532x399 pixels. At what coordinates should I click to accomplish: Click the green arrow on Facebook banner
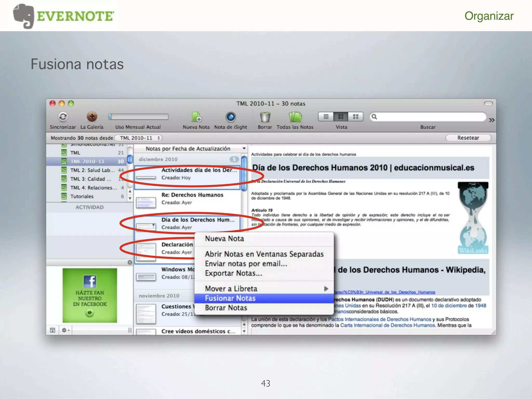pyautogui.click(x=90, y=313)
